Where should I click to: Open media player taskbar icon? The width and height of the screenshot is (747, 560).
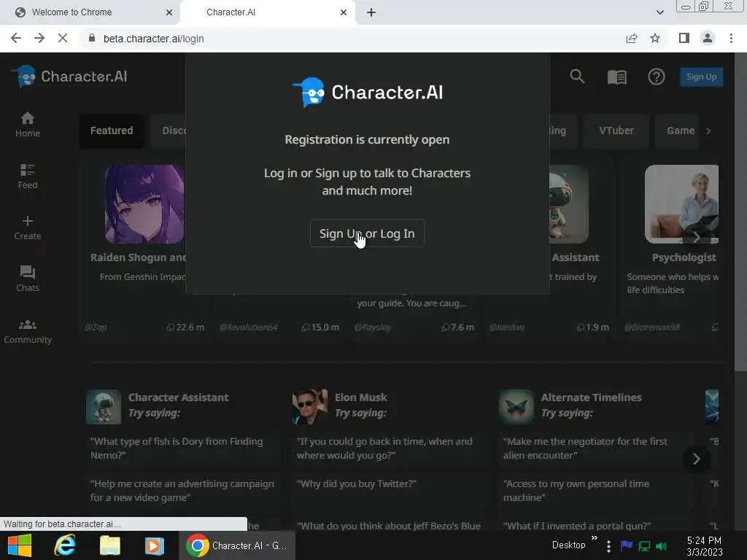(155, 545)
